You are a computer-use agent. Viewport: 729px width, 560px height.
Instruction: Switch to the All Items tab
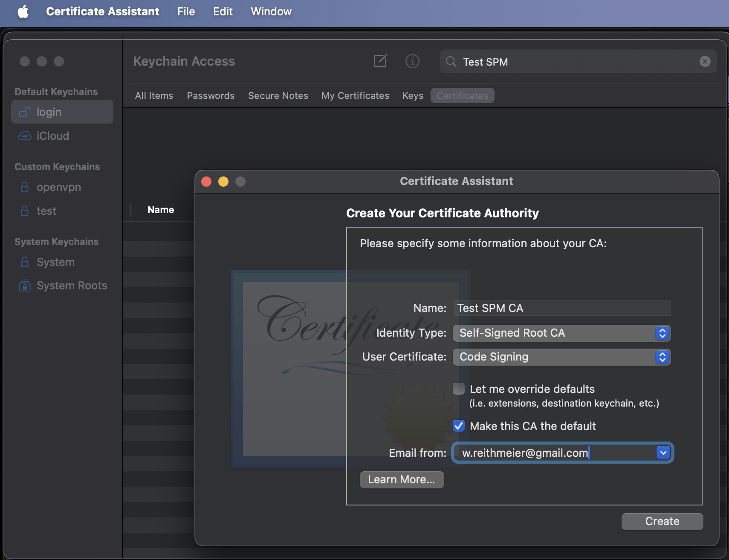[154, 95]
